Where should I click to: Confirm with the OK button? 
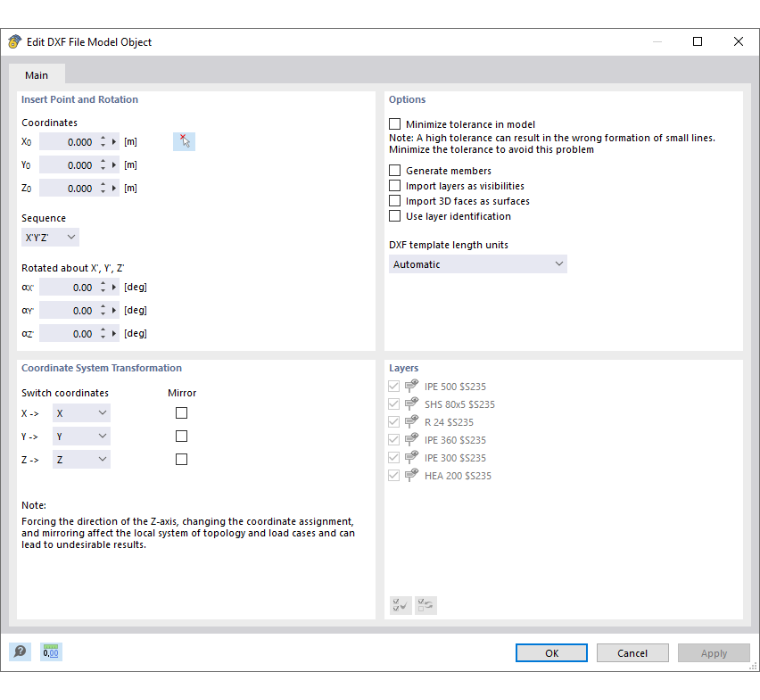click(x=552, y=653)
